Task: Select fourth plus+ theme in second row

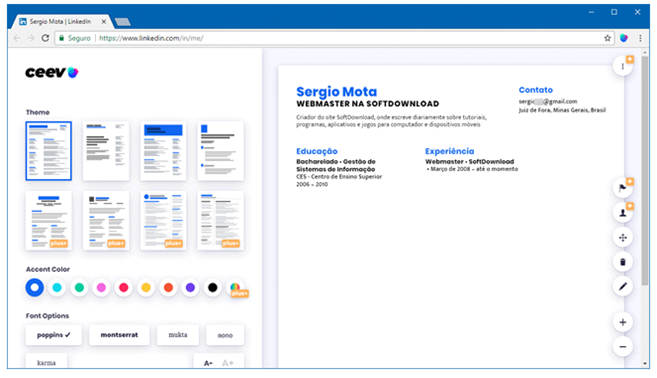Action: [220, 220]
